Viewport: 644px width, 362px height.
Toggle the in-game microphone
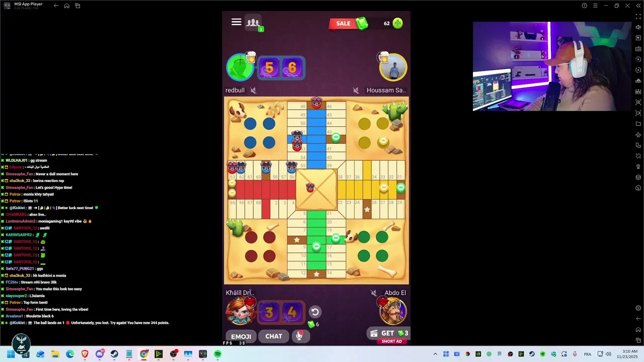299,336
